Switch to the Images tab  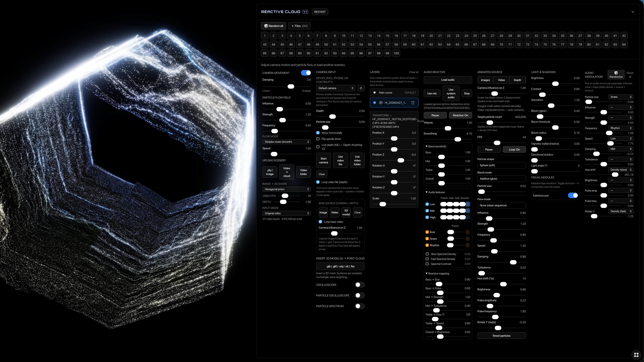[x=485, y=80]
